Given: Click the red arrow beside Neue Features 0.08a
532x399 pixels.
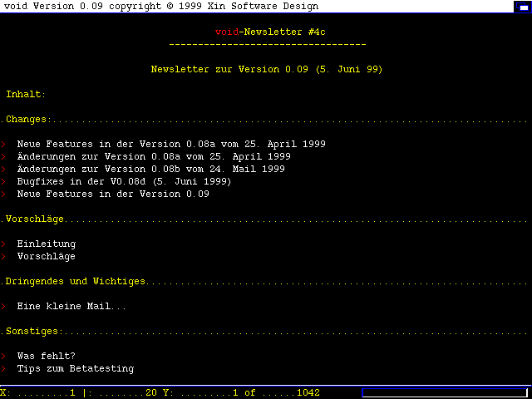Looking at the screenshot, I should click(x=4, y=144).
